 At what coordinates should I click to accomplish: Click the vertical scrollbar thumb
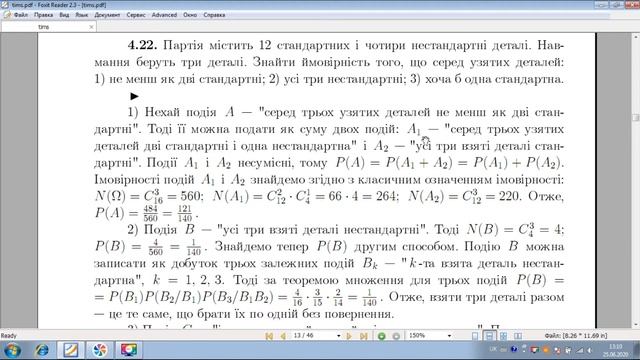(636, 117)
